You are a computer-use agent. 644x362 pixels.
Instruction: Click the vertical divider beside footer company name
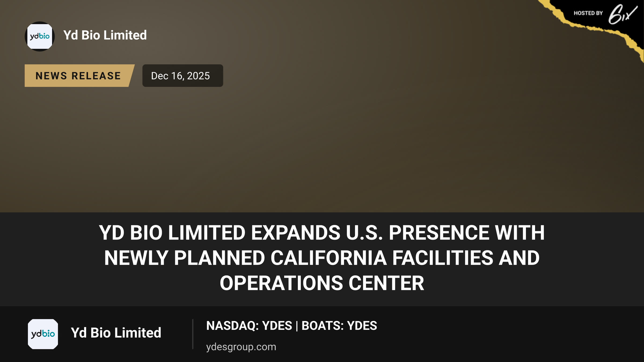pyautogui.click(x=193, y=334)
